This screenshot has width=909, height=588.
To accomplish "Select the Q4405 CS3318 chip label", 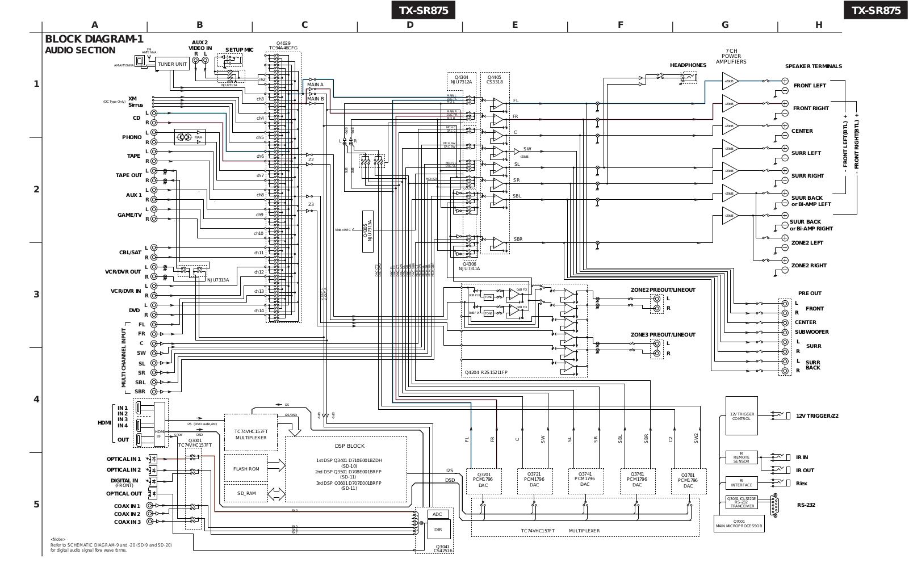I will [495, 79].
